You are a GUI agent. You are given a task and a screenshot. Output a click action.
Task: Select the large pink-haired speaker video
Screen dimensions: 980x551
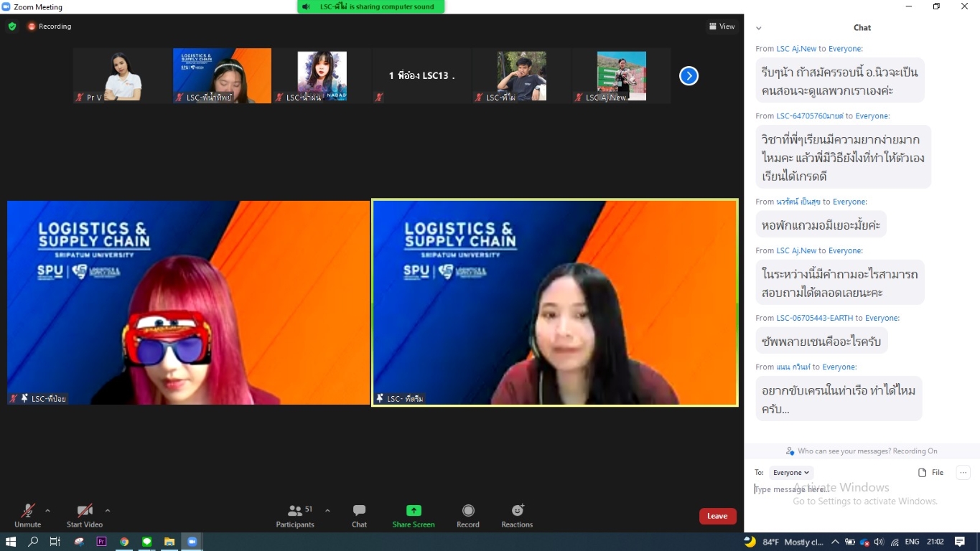[188, 303]
